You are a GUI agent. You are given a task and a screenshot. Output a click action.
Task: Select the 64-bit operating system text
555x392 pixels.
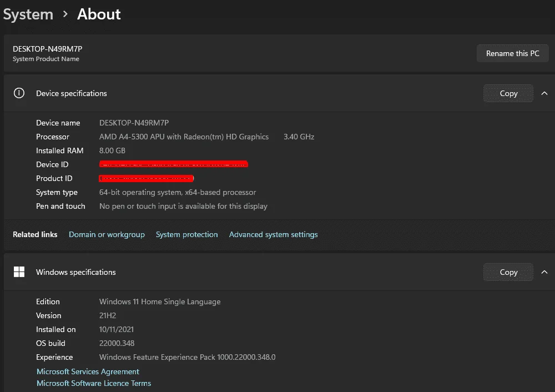click(178, 192)
